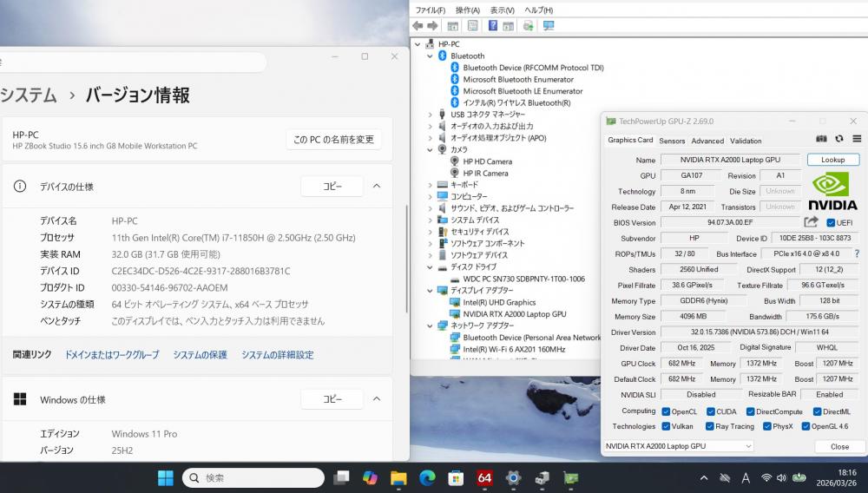Click the GPU-Z screenshot camera icon
Screen dimensions: 868x493
tap(821, 139)
